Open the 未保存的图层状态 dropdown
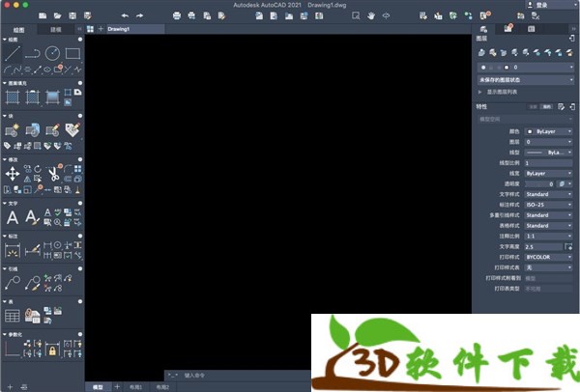The height and width of the screenshot is (392, 580). tap(526, 80)
